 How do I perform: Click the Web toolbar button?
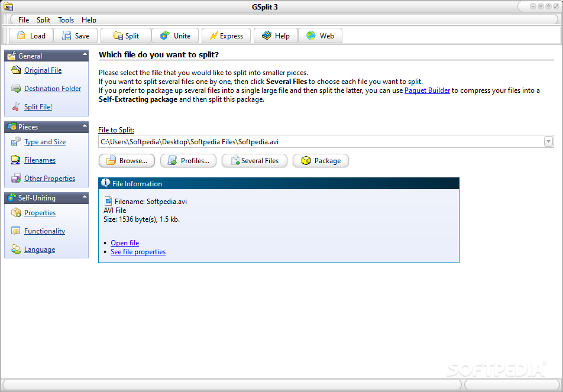coord(320,35)
